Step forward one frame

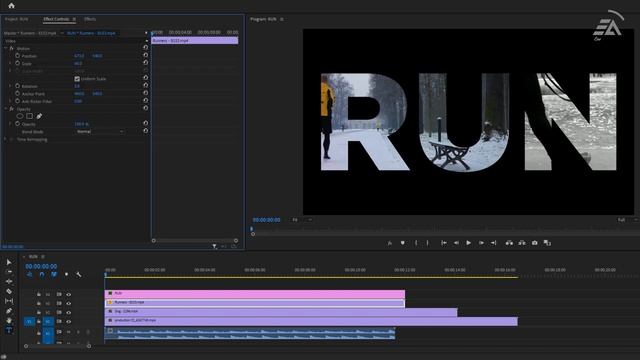click(481, 243)
